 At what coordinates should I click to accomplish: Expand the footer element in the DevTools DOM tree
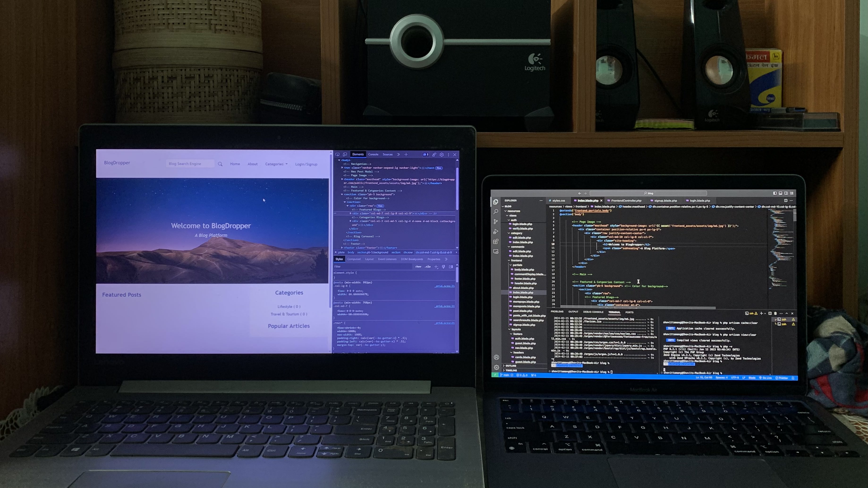pos(342,248)
